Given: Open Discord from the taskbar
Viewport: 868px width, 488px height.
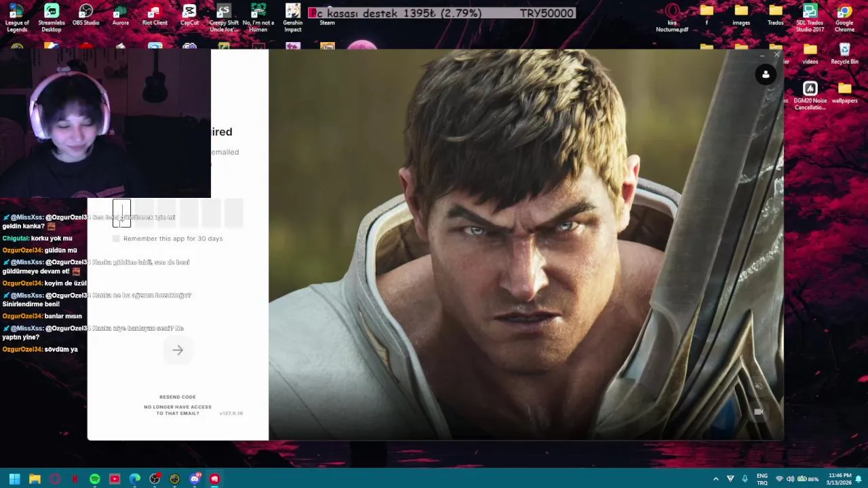Looking at the screenshot, I should tap(195, 479).
